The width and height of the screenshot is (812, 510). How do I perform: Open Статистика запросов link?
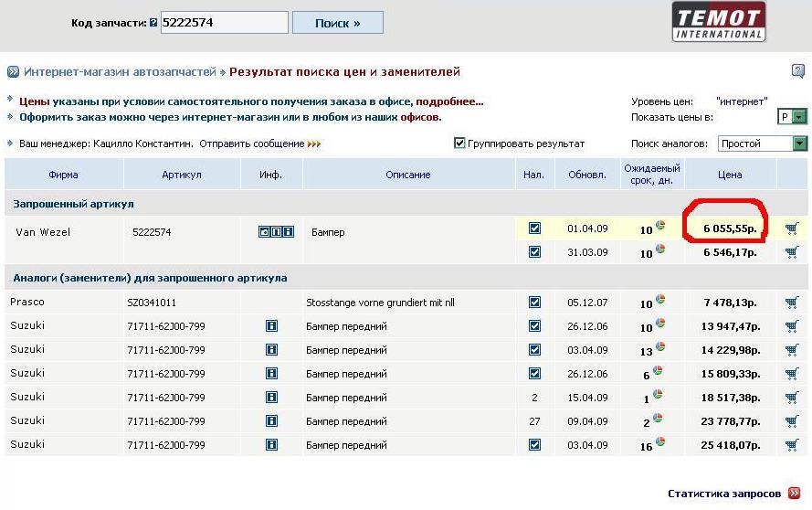724,494
